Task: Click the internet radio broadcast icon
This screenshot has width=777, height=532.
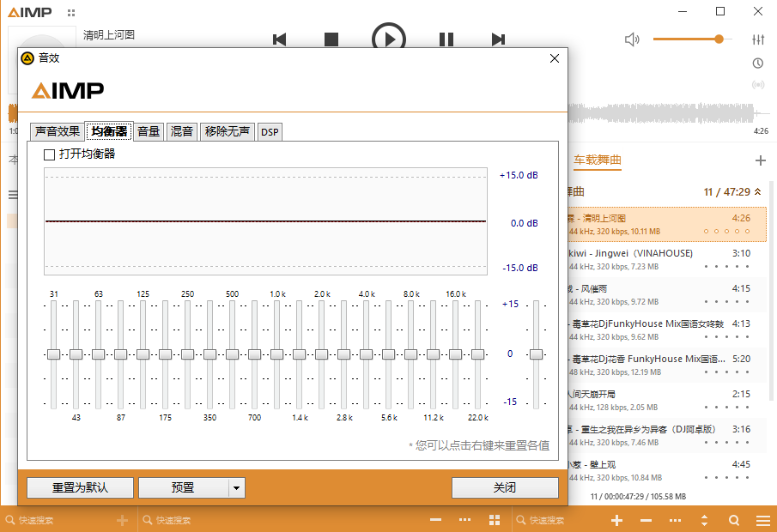Action: (757, 84)
